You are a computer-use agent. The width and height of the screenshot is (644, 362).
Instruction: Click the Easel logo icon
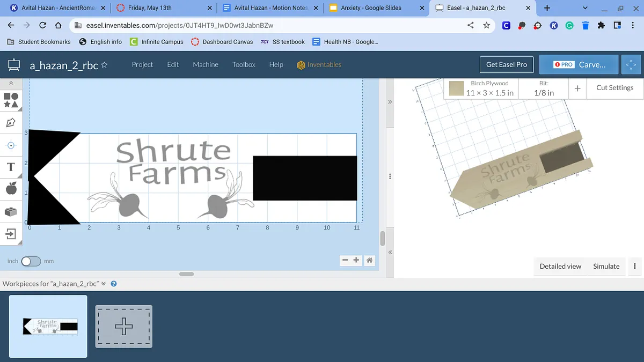pos(13,65)
